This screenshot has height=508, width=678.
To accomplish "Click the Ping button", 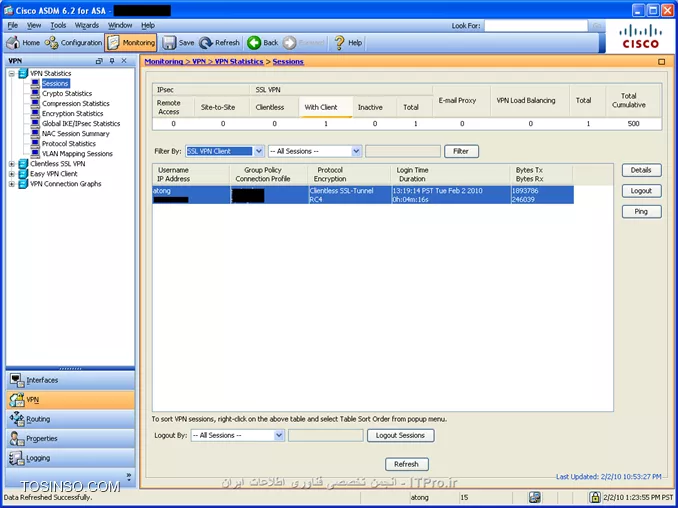I will pos(641,211).
